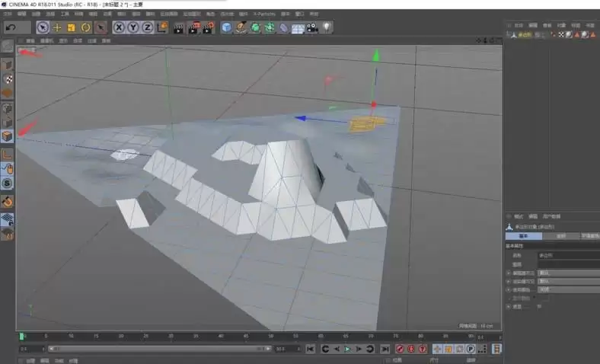Click the timeline ruler at frame 50
This screenshot has height=364, width=600.
pos(271,337)
